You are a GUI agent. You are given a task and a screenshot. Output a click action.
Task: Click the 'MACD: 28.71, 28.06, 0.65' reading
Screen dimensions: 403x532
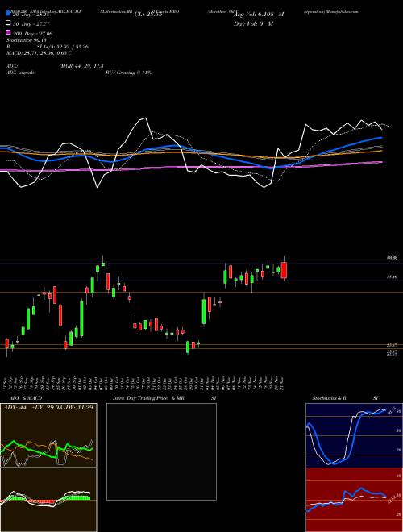point(39,53)
